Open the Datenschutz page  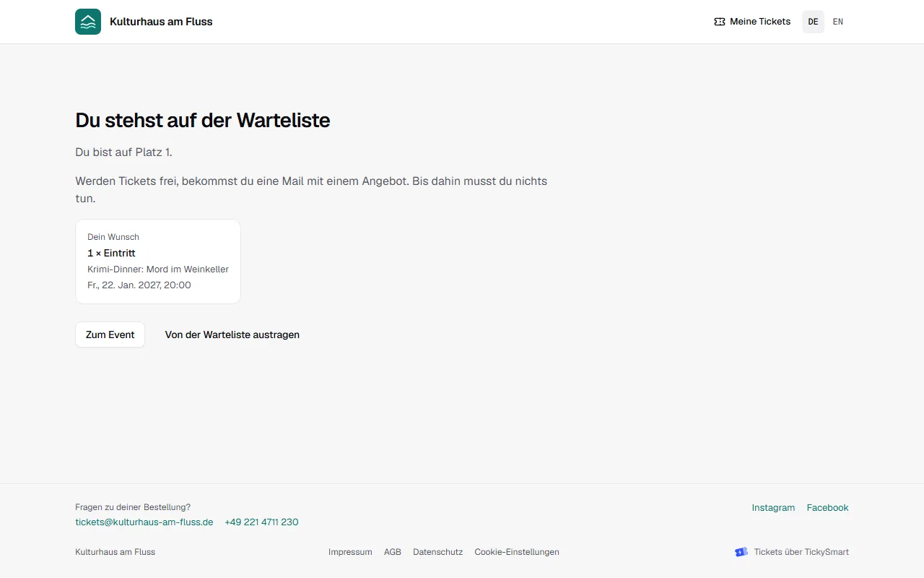coord(437,552)
